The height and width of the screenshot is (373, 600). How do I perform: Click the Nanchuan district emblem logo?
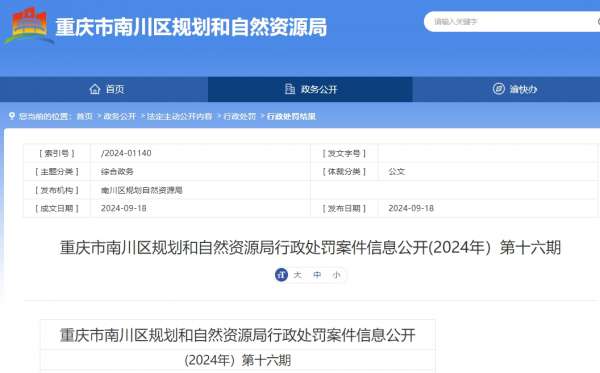pos(29,25)
